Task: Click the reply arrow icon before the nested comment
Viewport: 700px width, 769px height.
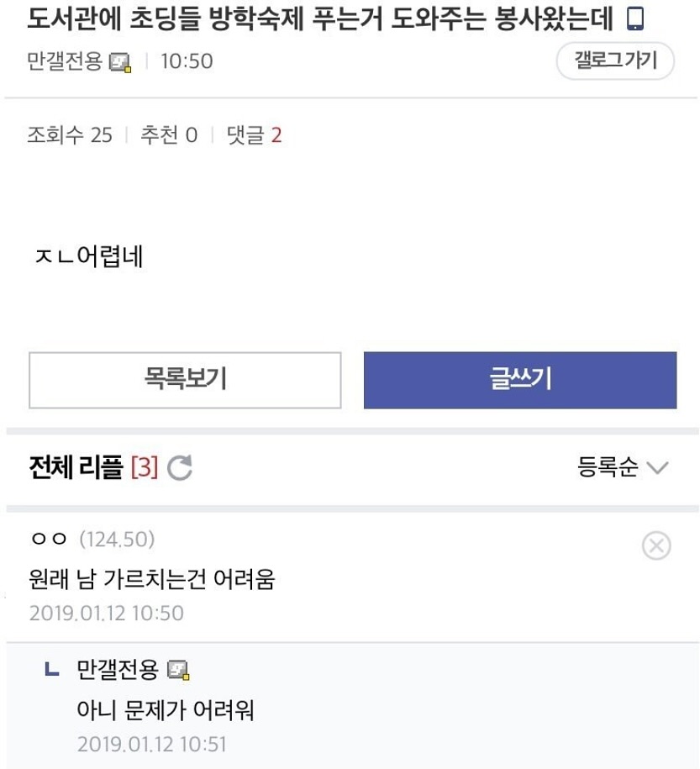Action: [52, 670]
